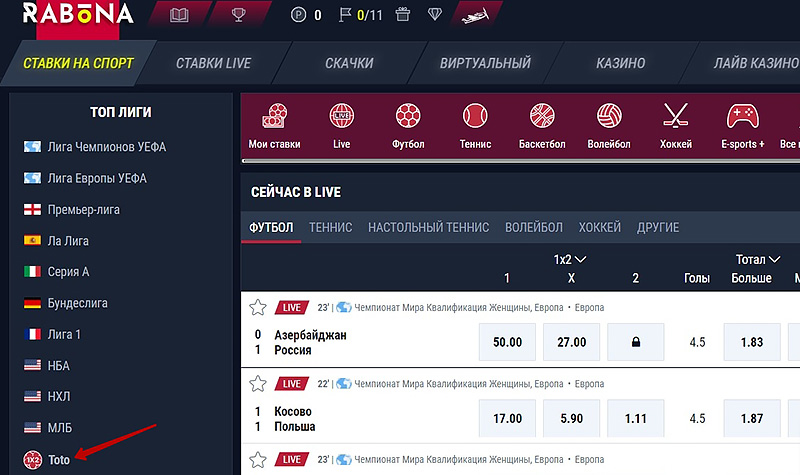Select draw odds 5.90

coord(571,418)
